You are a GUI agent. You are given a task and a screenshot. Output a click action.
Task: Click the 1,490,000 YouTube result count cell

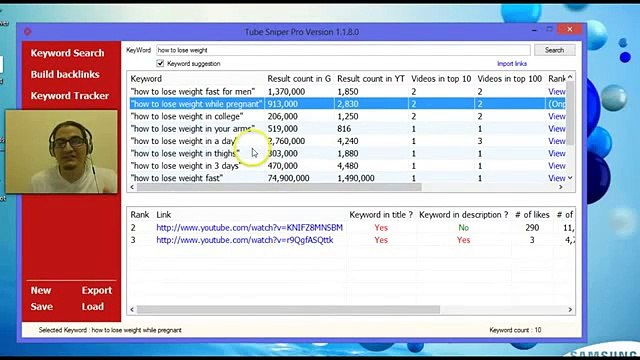356,178
